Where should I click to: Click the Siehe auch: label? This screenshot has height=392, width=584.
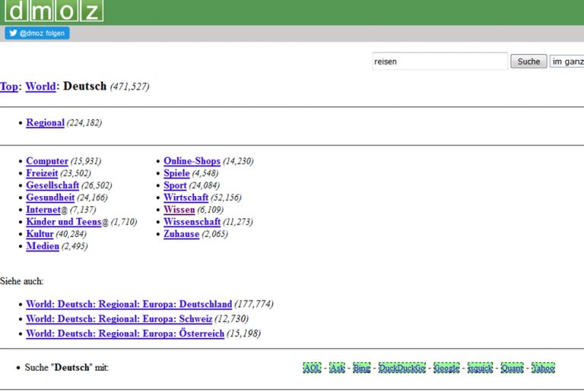click(21, 281)
